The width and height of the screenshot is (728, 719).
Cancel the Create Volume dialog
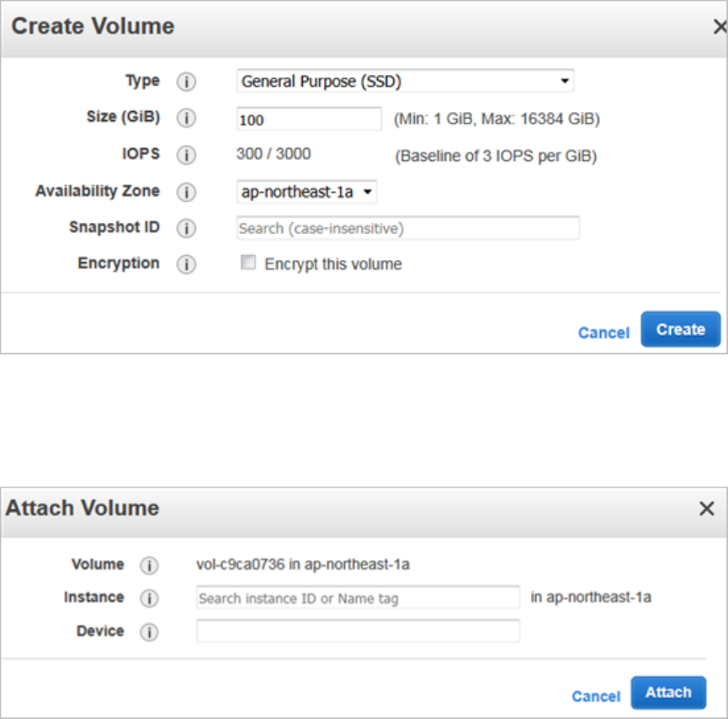tap(603, 333)
